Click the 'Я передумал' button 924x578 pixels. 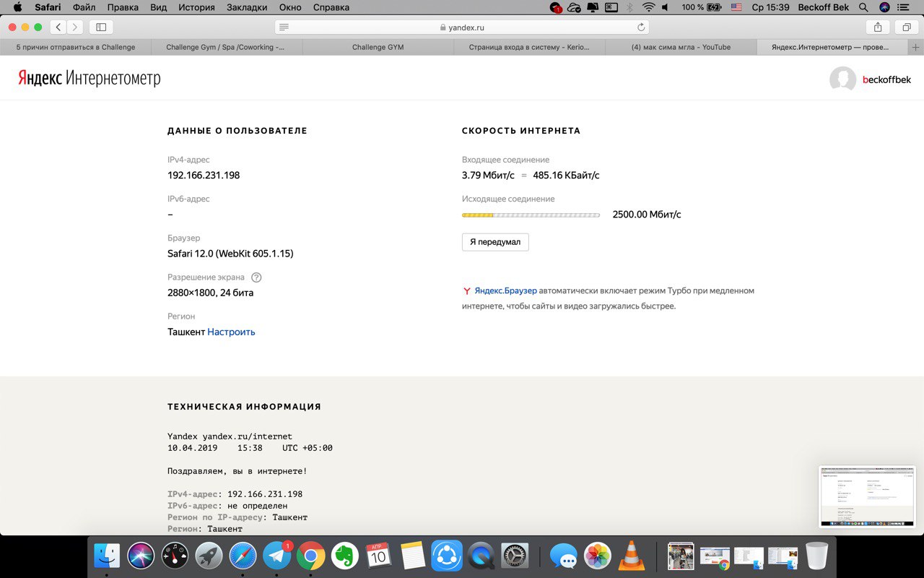tap(495, 242)
